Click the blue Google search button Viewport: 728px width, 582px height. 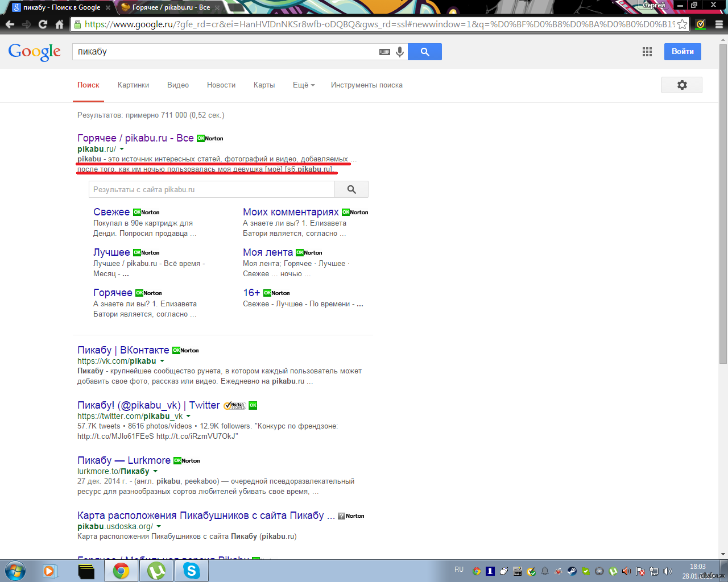(x=425, y=52)
